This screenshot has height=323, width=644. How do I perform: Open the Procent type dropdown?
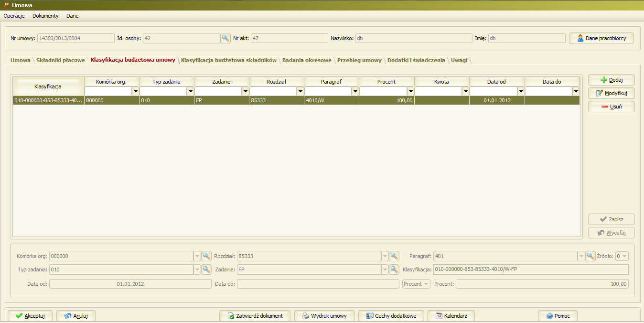[x=416, y=284]
